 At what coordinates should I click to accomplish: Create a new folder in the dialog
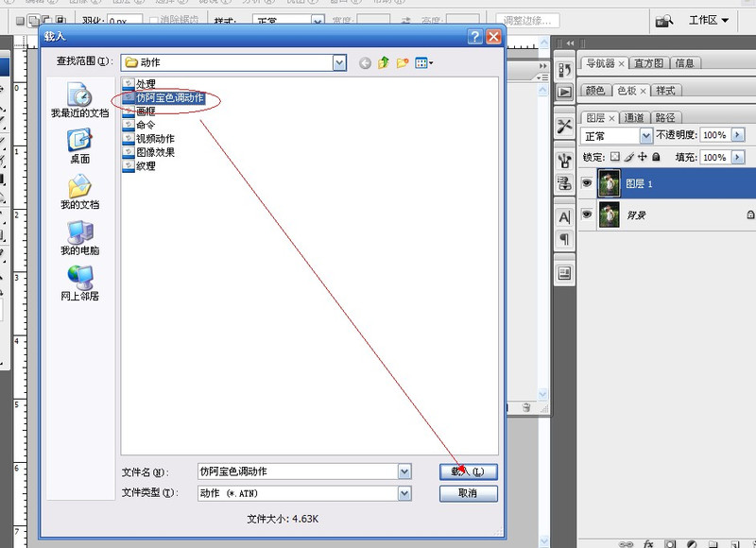[403, 62]
